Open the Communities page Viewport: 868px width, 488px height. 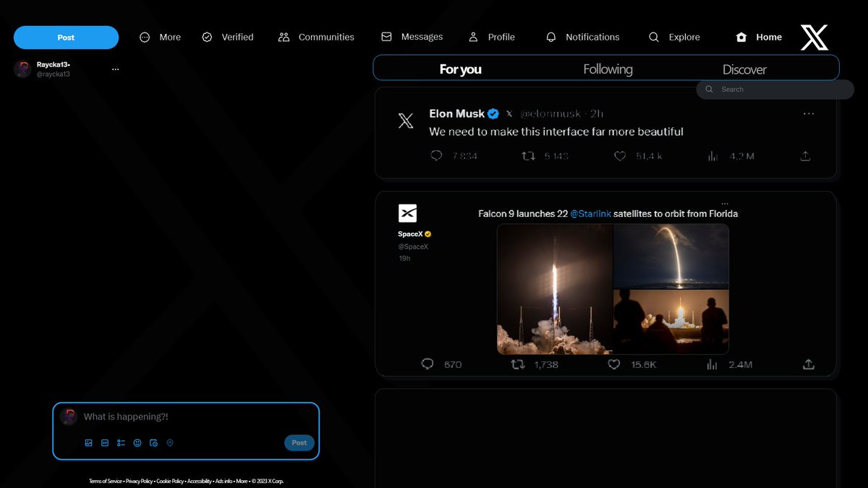click(x=316, y=37)
